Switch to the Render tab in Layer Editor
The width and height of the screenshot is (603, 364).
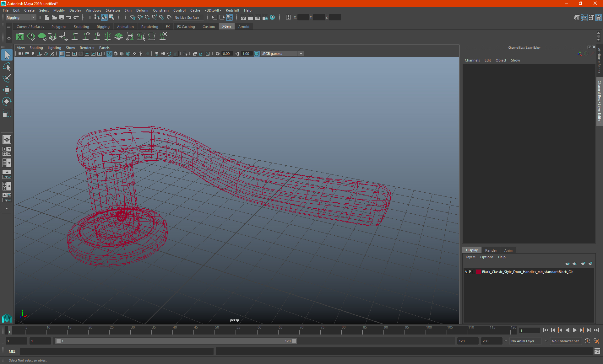coord(491,250)
